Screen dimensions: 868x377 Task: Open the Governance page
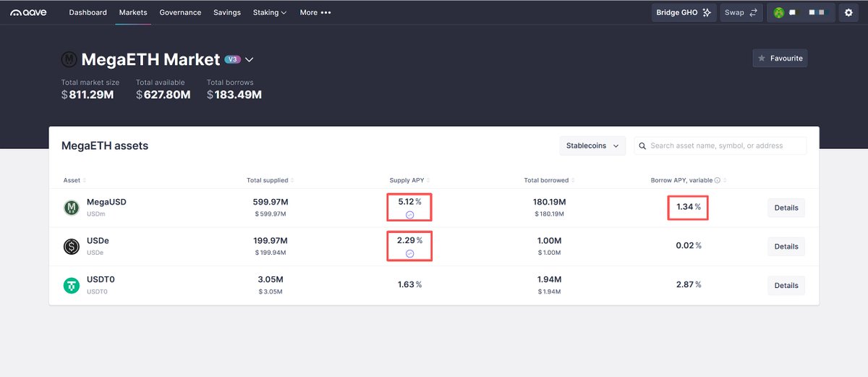pyautogui.click(x=180, y=12)
